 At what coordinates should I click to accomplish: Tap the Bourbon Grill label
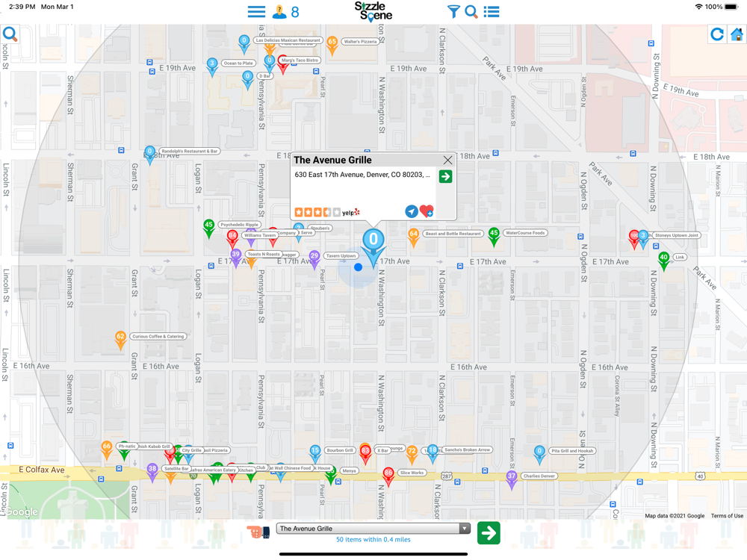tap(340, 450)
